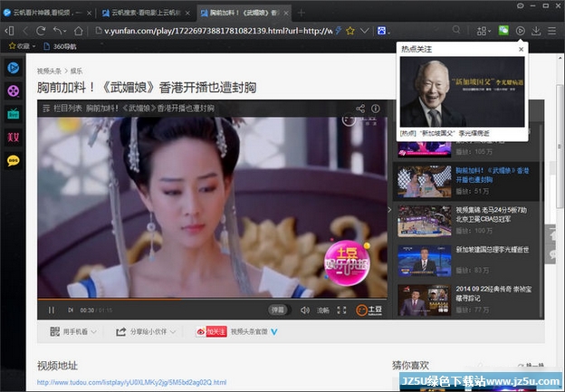This screenshot has height=392, width=565.
Task: Change 流畅 video quality setting
Action: click(x=323, y=310)
